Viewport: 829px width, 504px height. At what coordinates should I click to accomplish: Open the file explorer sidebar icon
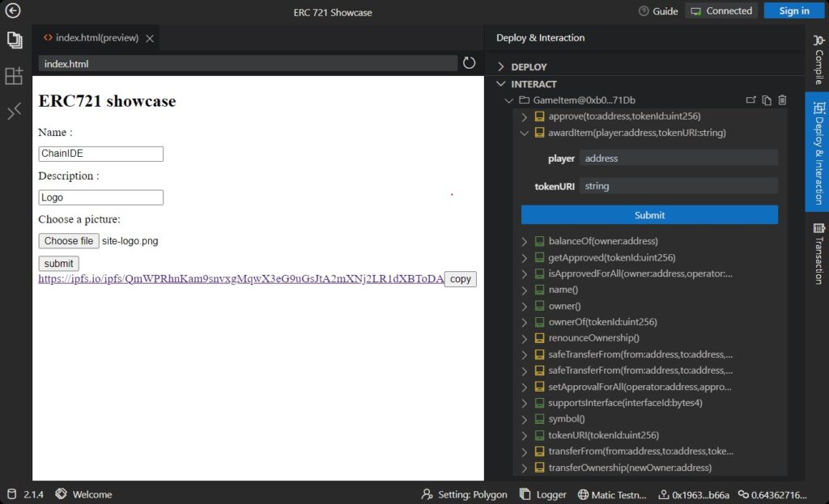click(x=14, y=40)
